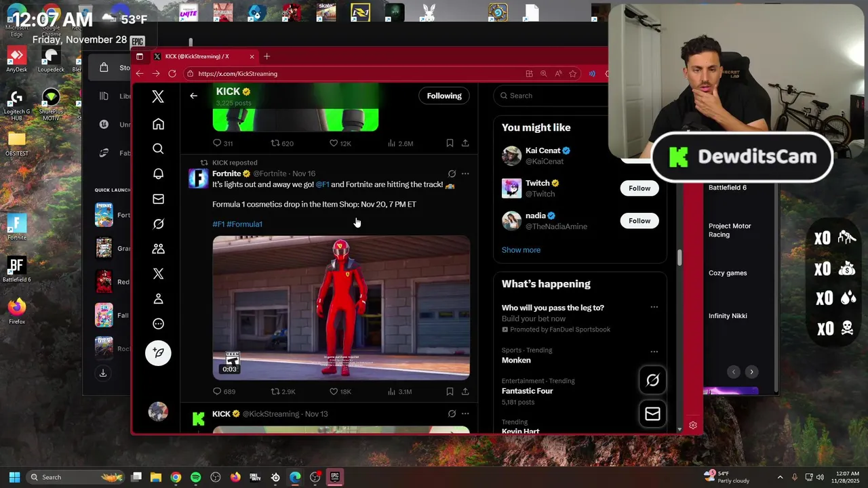The width and height of the screenshot is (868, 488).
Task: Open the more menu on the Nov 13 KICK post
Action: tap(465, 413)
